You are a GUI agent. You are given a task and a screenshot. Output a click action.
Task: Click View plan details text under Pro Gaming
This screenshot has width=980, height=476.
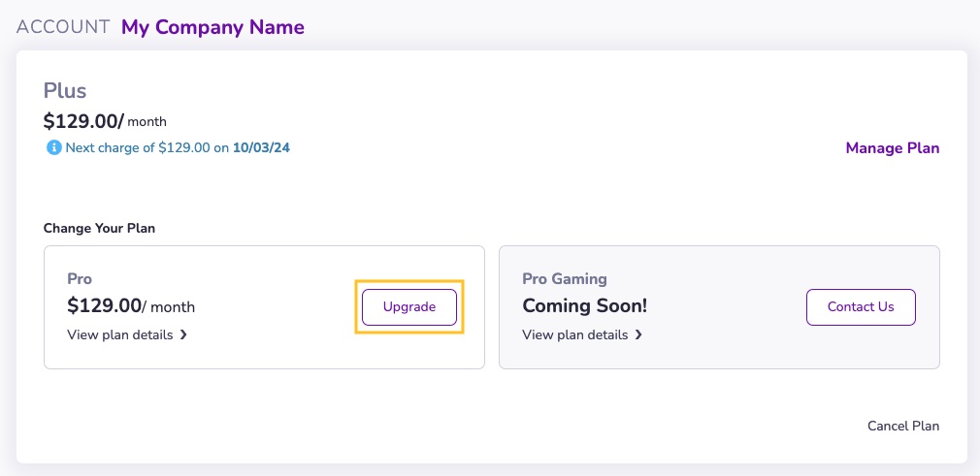(x=575, y=334)
